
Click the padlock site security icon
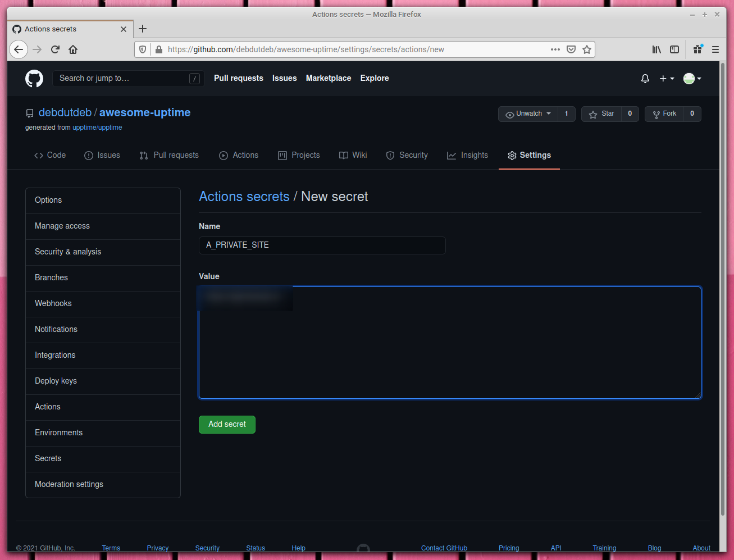pyautogui.click(x=159, y=49)
